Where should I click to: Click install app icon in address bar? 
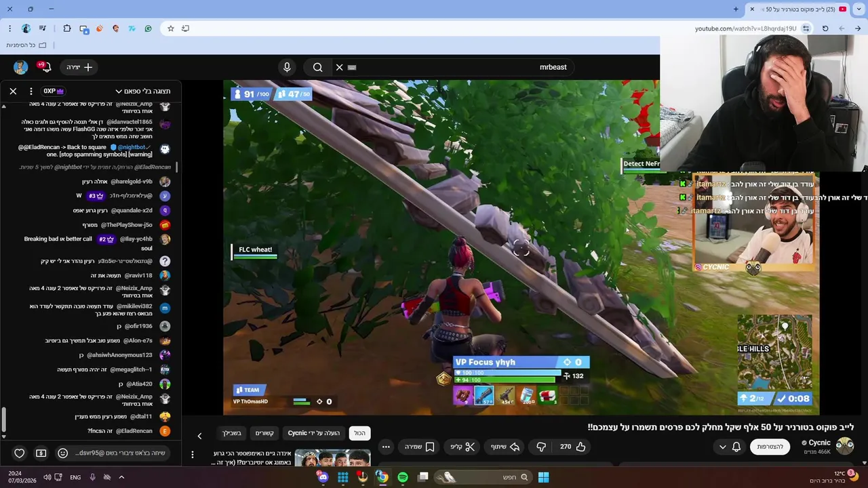[186, 28]
